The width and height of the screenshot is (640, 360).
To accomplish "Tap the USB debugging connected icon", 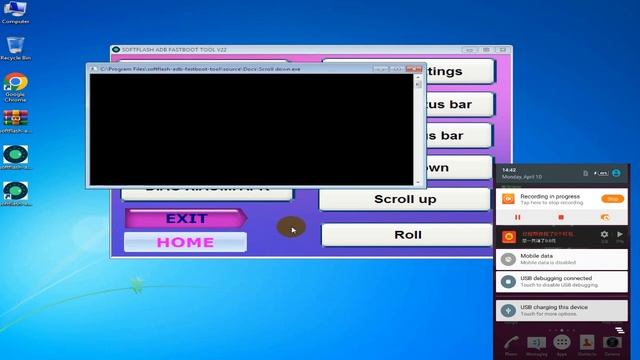I will [x=508, y=282].
